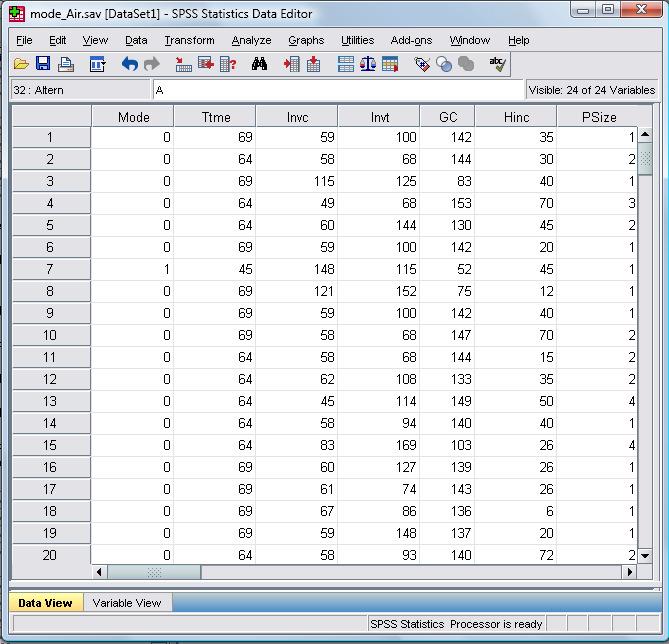Click the Open data document folder icon
Screen dimensions: 669x644
tap(21, 64)
